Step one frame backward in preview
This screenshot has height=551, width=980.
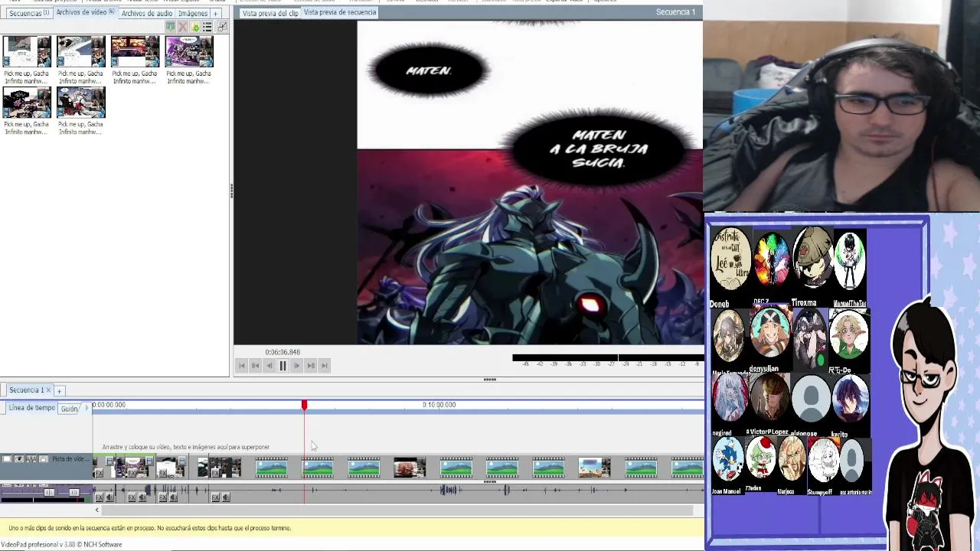pos(269,366)
